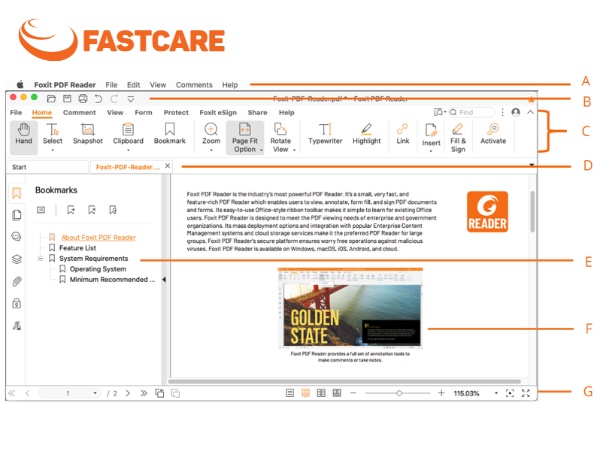Pick the Highlight tool
Screen dimensions: 600x450
[x=367, y=134]
